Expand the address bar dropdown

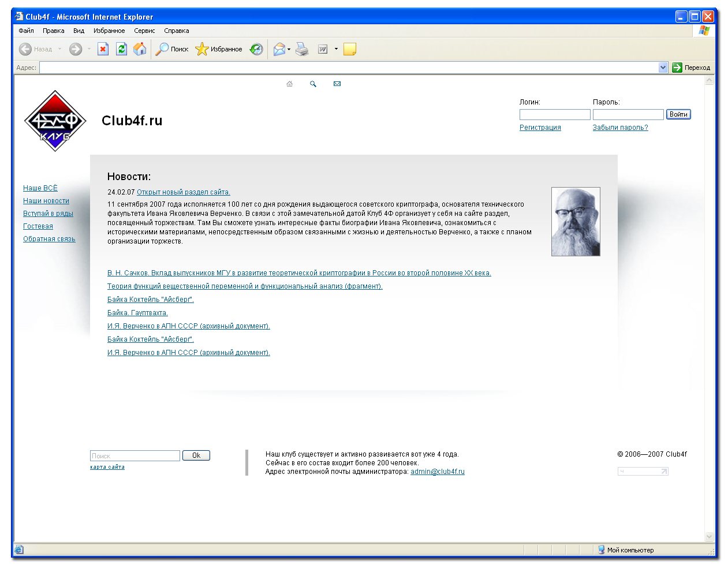point(663,68)
